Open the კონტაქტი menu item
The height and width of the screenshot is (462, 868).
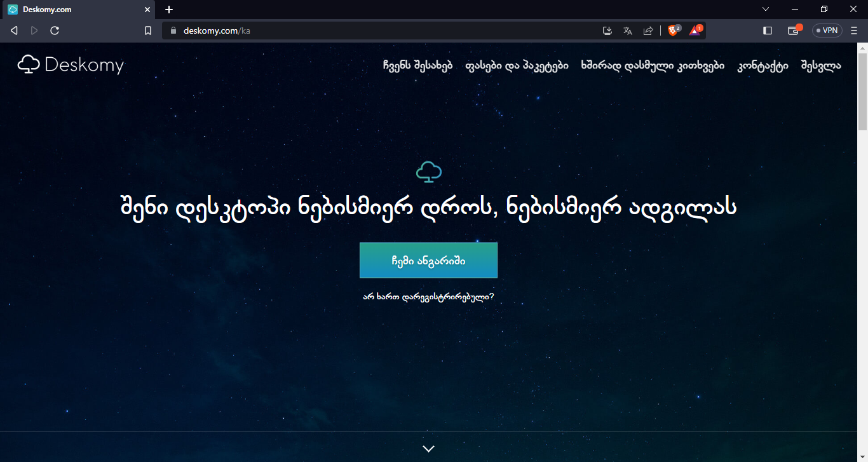pyautogui.click(x=763, y=65)
